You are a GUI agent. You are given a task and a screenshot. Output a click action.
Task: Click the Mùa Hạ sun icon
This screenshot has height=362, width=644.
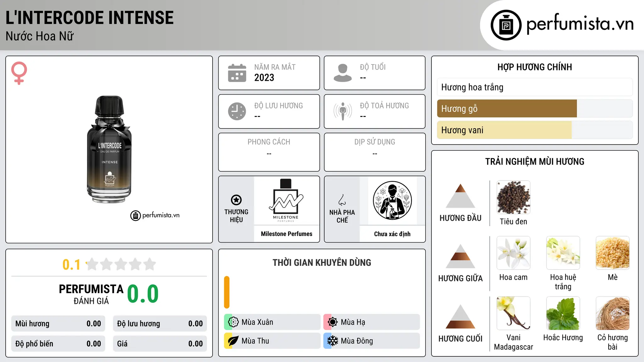[x=333, y=322]
